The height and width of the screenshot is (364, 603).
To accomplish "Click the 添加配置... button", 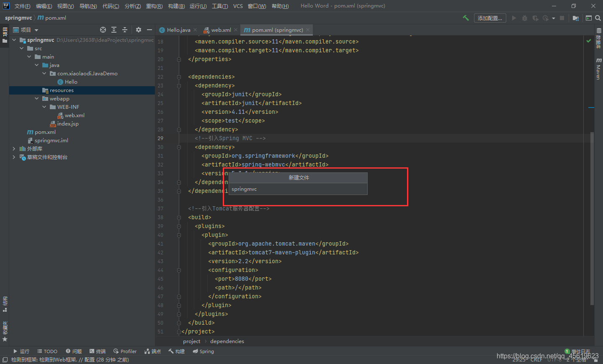I will [490, 18].
